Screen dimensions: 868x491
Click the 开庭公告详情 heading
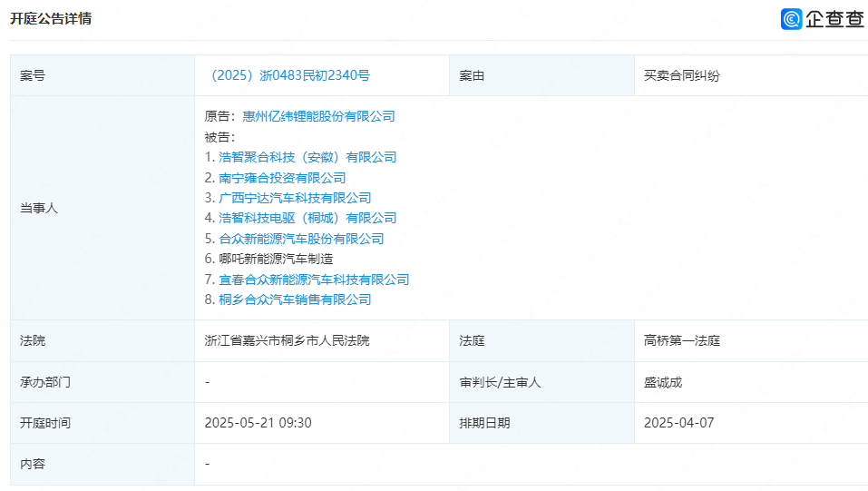click(51, 19)
